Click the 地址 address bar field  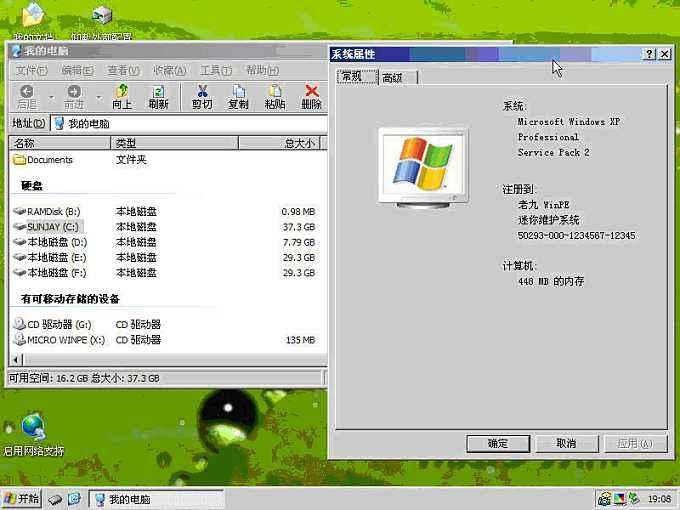[190, 124]
